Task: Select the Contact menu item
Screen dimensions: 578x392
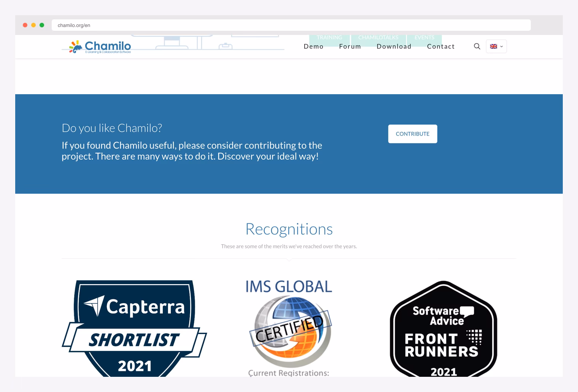Action: click(x=441, y=46)
